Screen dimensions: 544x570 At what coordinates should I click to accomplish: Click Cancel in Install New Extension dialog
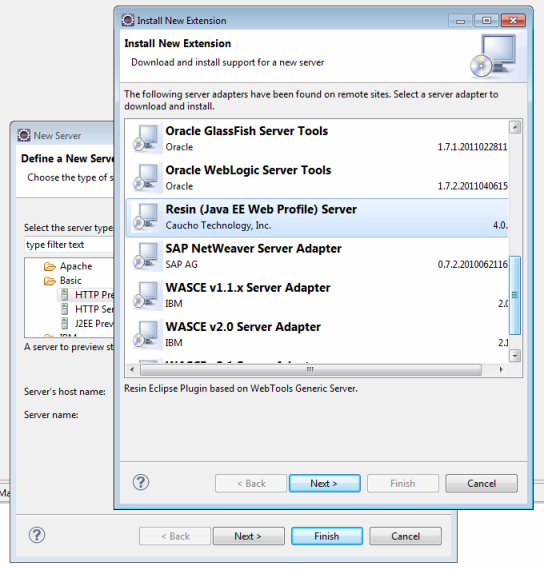481,483
